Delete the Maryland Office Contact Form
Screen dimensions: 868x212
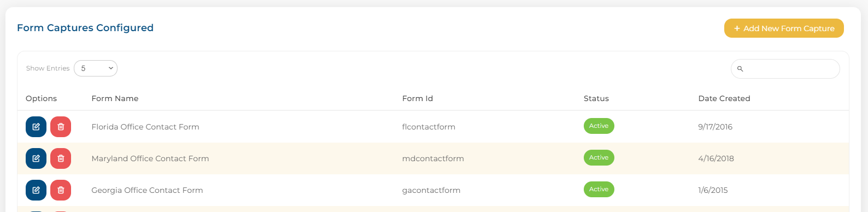point(61,158)
